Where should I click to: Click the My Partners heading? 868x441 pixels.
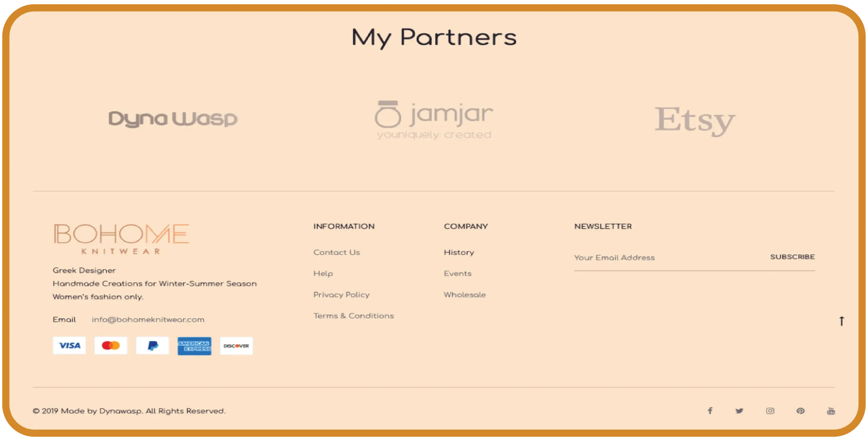point(434,38)
